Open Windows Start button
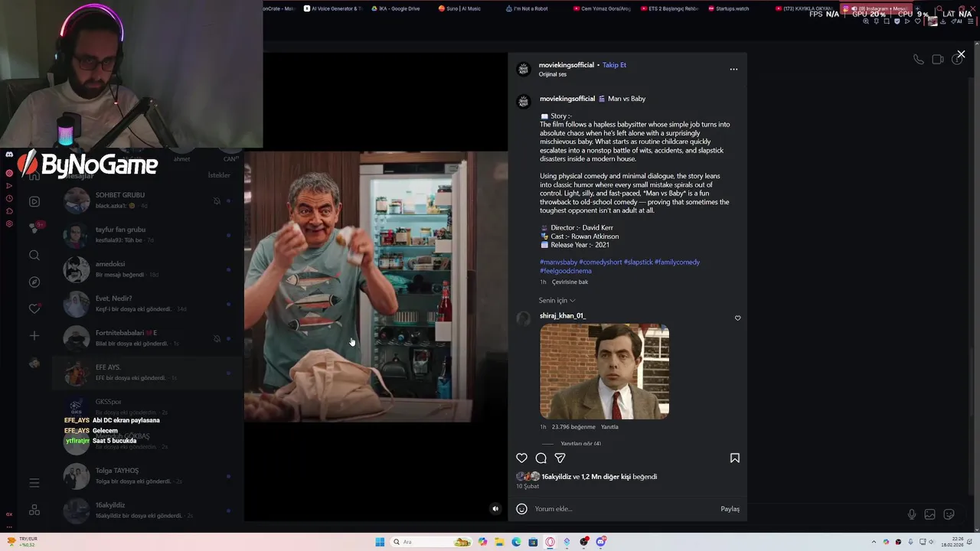980x551 pixels. [x=380, y=542]
